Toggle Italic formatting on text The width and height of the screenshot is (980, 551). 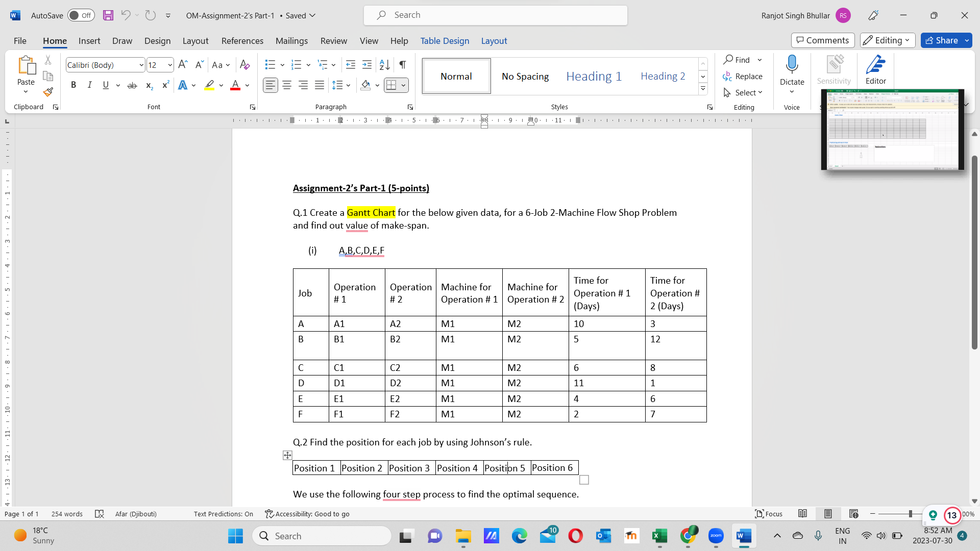coord(89,85)
